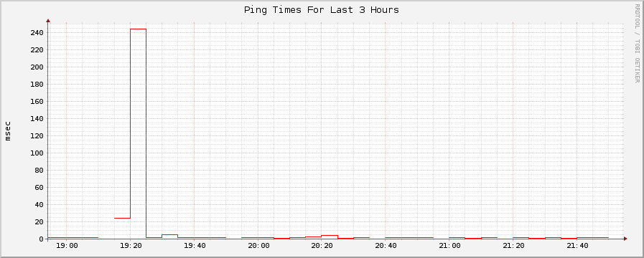
Task: Click the 20:40 time axis label
Action: point(386,246)
